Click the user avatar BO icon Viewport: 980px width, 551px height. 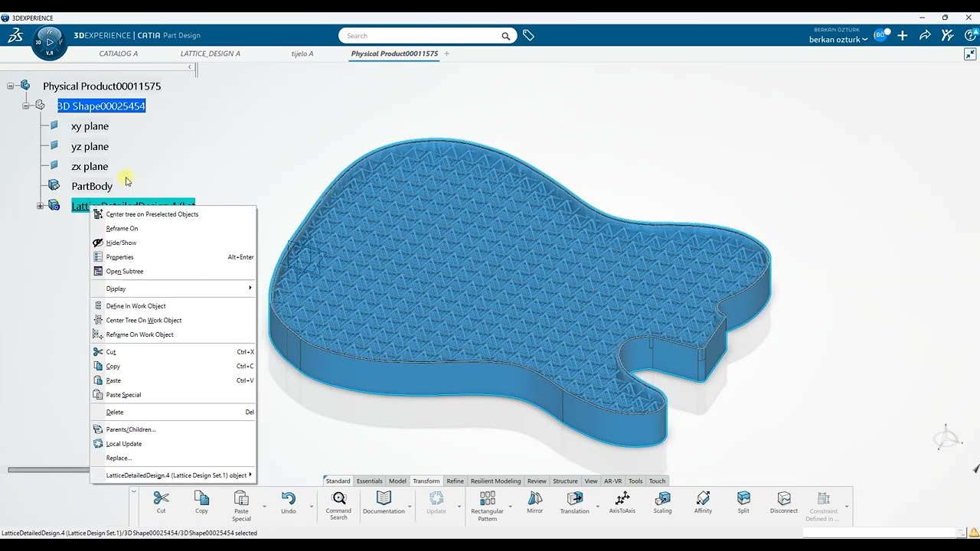click(x=880, y=35)
